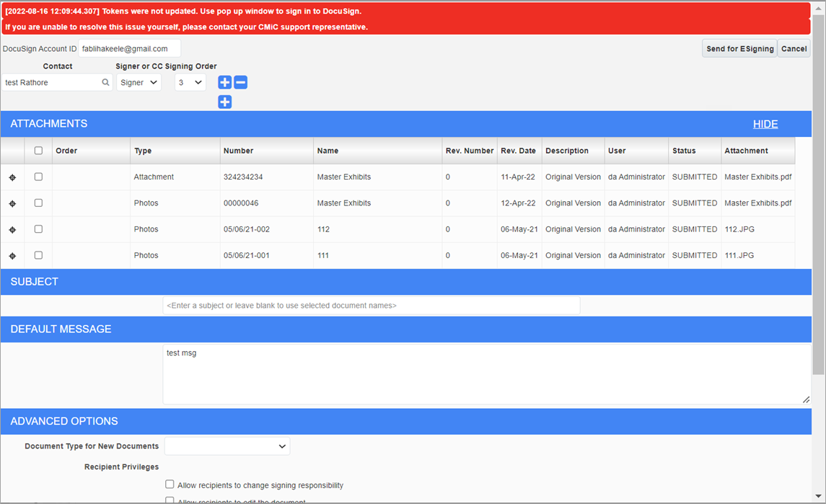826x504 pixels.
Task: Click the SUBJECT section header
Action: [x=405, y=282]
